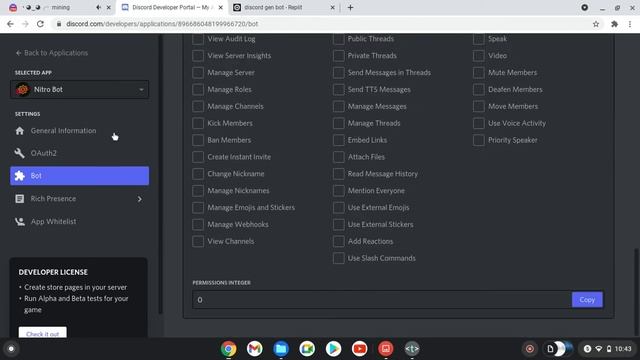Open the code editor shelf icon
The width and height of the screenshot is (640, 360).
(x=412, y=349)
